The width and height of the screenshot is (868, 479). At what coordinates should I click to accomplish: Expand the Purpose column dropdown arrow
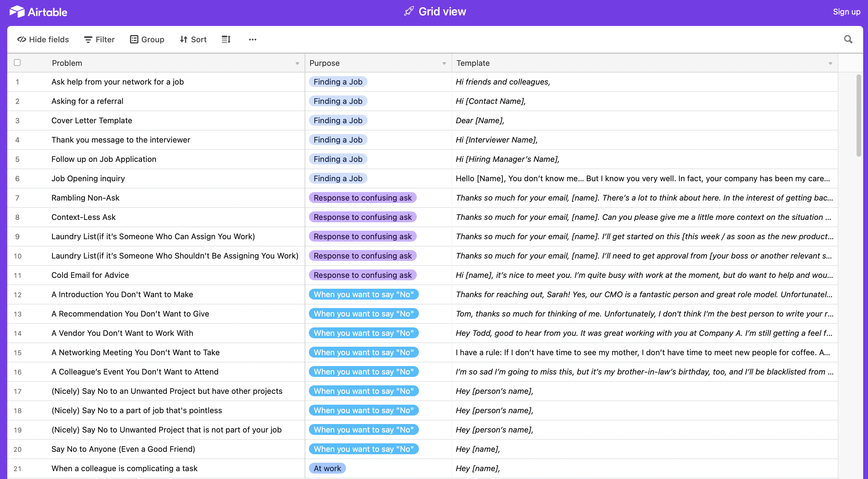click(x=444, y=63)
